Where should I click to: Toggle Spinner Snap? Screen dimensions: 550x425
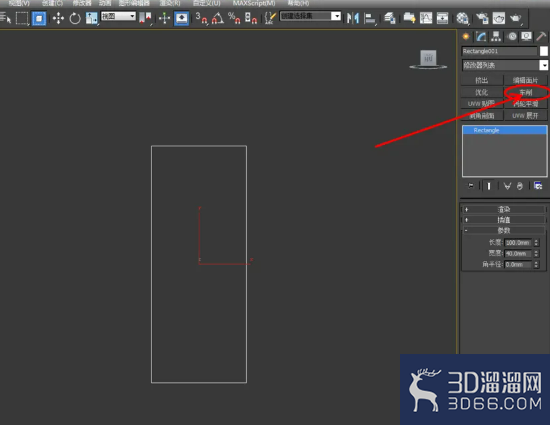point(250,18)
